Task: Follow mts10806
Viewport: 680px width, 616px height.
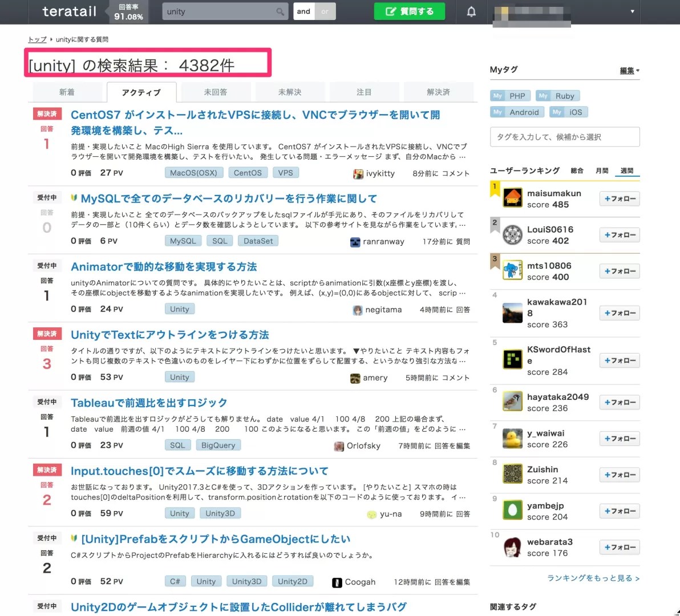Action: [x=620, y=271]
